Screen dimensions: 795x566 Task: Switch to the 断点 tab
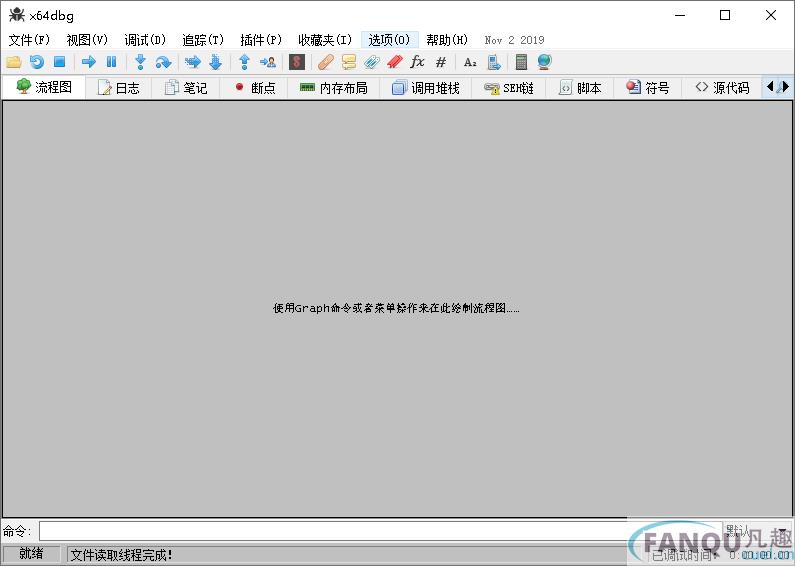(x=255, y=88)
